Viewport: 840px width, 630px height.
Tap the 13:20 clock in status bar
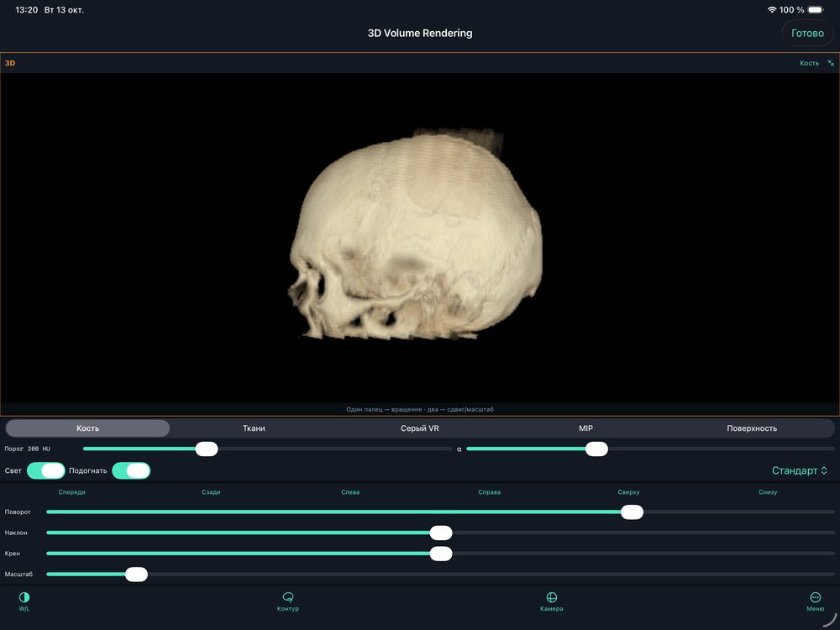pos(27,9)
